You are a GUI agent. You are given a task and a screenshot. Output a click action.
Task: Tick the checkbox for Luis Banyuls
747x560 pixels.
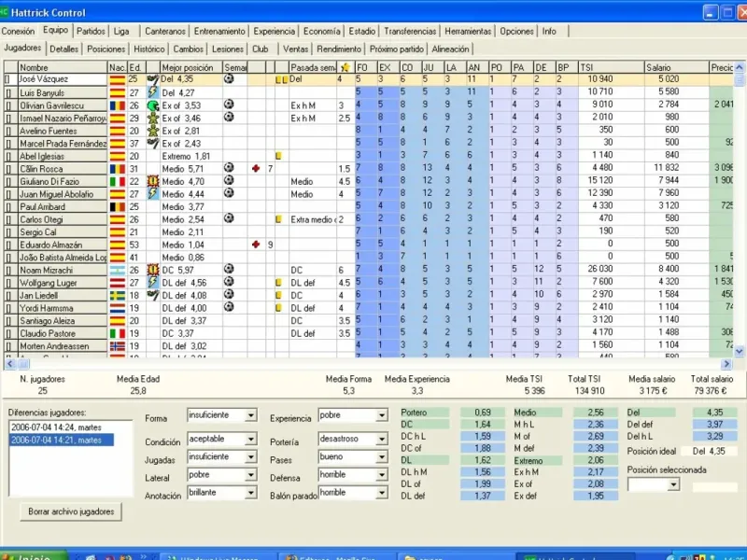7,92
